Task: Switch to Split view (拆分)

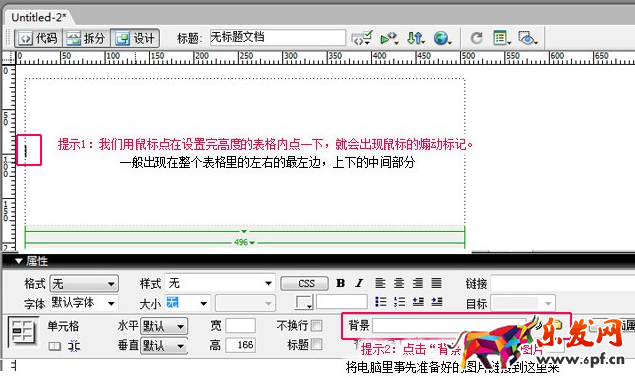Action: (x=86, y=38)
